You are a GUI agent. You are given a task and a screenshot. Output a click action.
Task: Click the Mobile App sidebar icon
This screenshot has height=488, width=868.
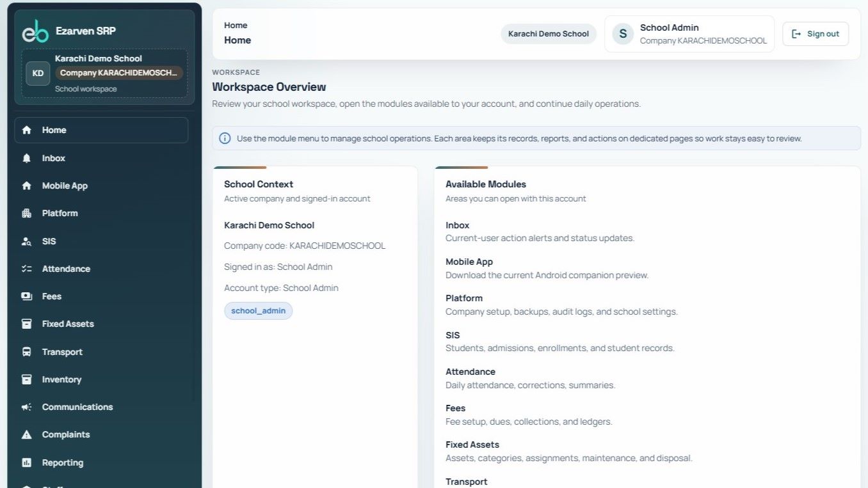pyautogui.click(x=26, y=185)
